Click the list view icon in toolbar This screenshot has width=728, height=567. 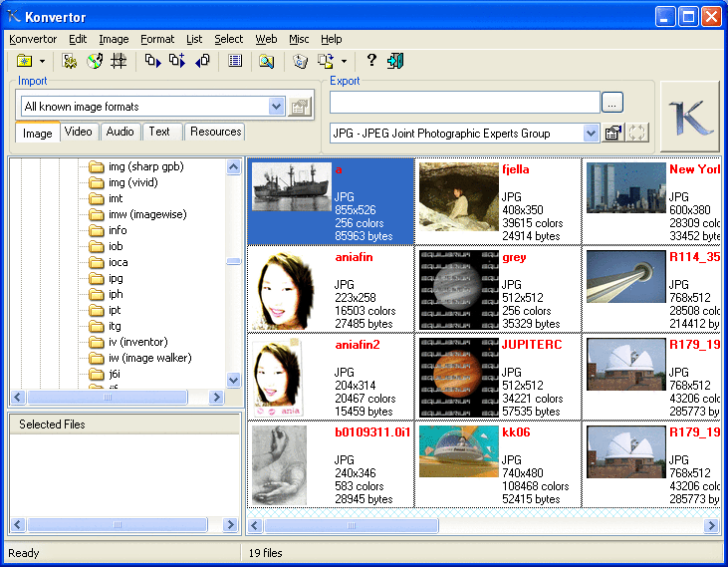[x=235, y=61]
